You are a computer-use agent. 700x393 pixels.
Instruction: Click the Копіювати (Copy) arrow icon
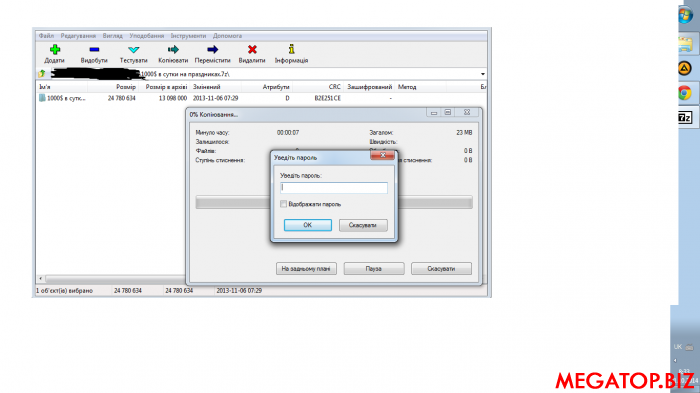[173, 50]
